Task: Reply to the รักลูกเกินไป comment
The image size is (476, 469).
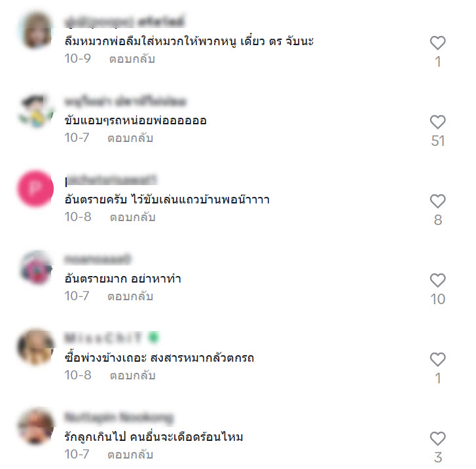Action: pyautogui.click(x=130, y=455)
